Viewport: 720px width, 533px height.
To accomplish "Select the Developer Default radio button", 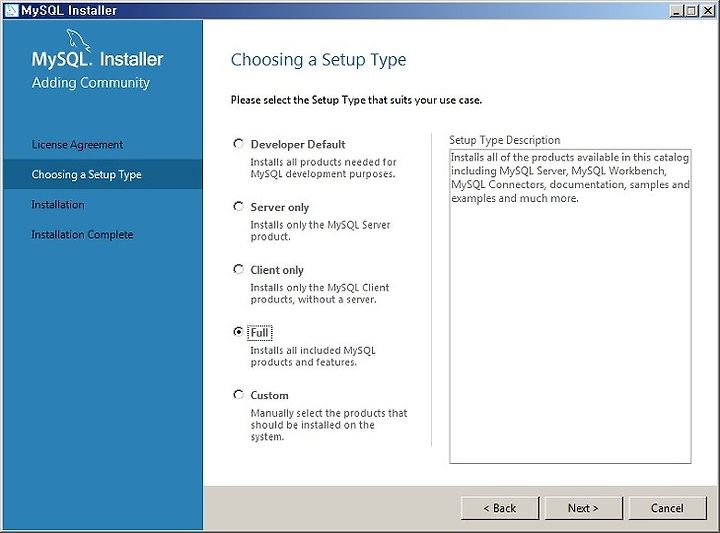I will point(238,144).
